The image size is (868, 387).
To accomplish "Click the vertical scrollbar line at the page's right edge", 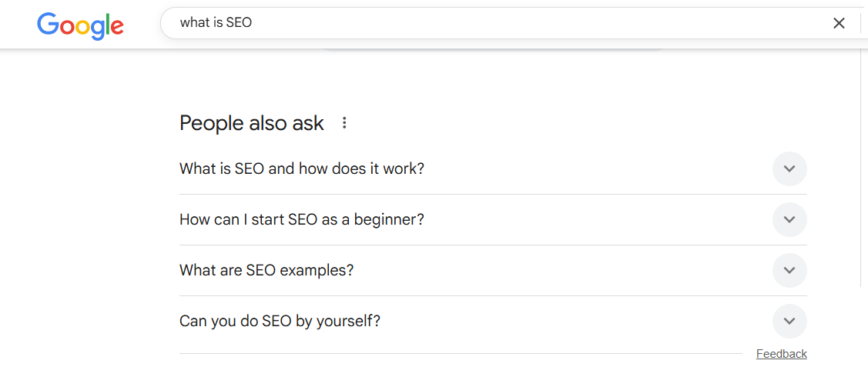I will pos(861,169).
